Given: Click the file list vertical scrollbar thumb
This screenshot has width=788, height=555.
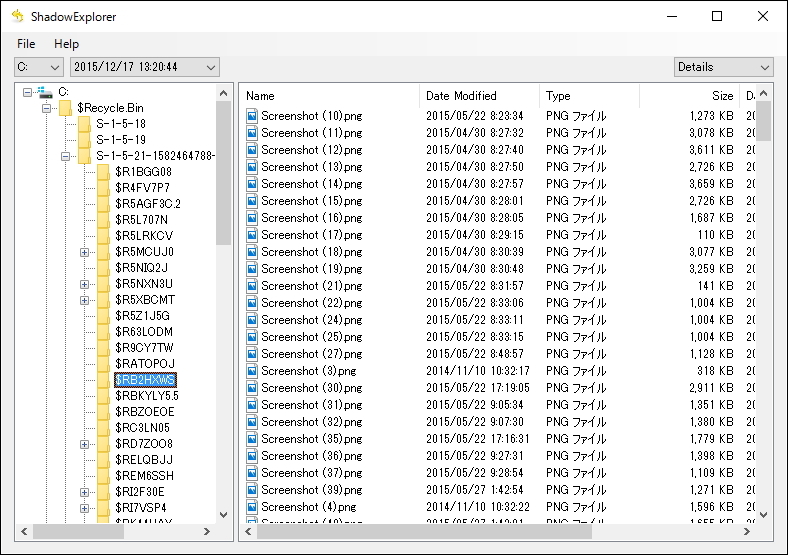Looking at the screenshot, I should coord(764,121).
